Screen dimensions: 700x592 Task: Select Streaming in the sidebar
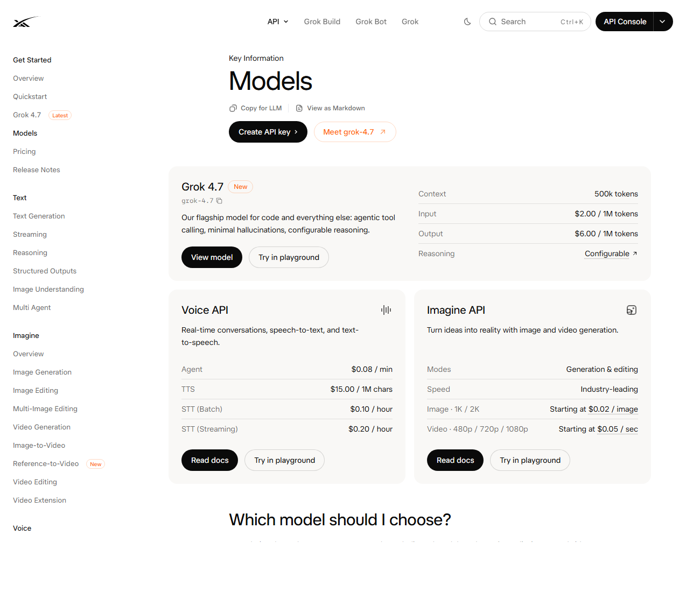[x=30, y=235]
